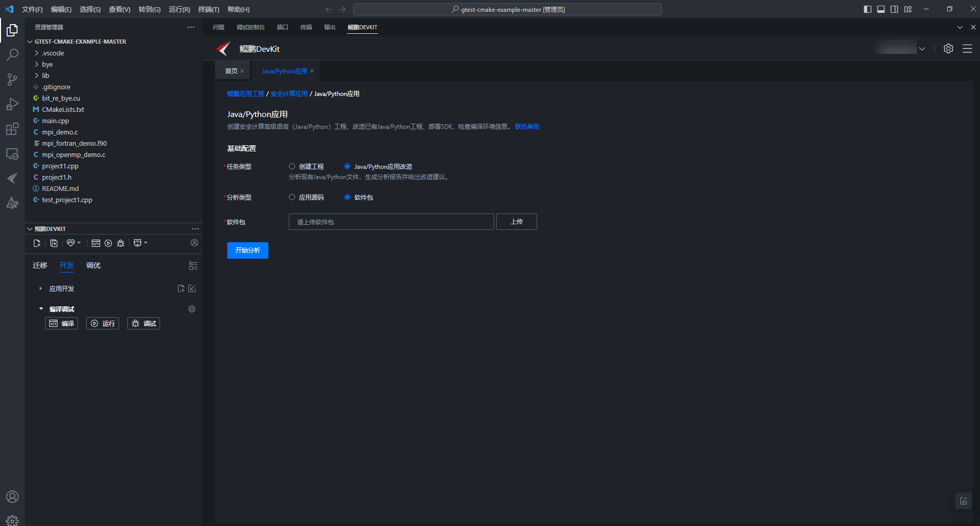Switch to 迁移 sidebar tab
Screen dimensions: 980x526
tap(40, 265)
